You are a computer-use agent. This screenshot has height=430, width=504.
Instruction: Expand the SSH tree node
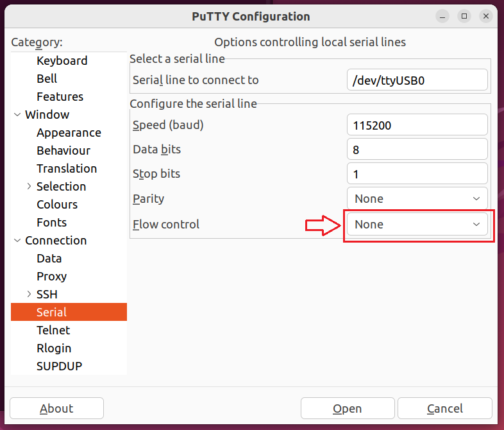pyautogui.click(x=29, y=295)
